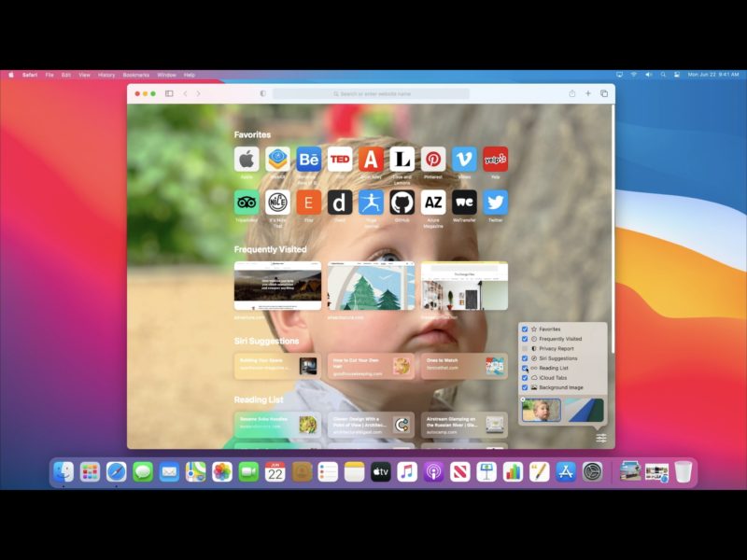Open the Yelp favorite icon
This screenshot has height=560, width=747.
(x=496, y=159)
